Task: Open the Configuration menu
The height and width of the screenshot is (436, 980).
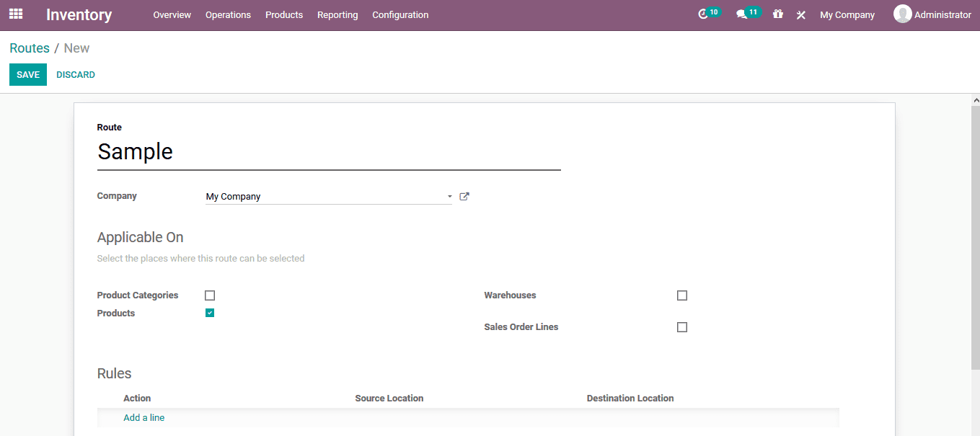Action: pyautogui.click(x=400, y=14)
